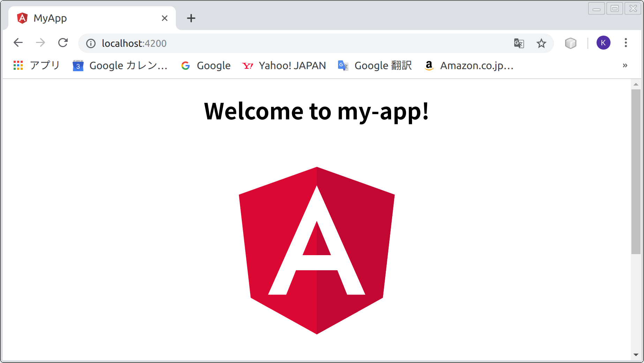644x363 pixels.
Task: Click the Google カレンダー bookmark icon
Action: coord(77,65)
